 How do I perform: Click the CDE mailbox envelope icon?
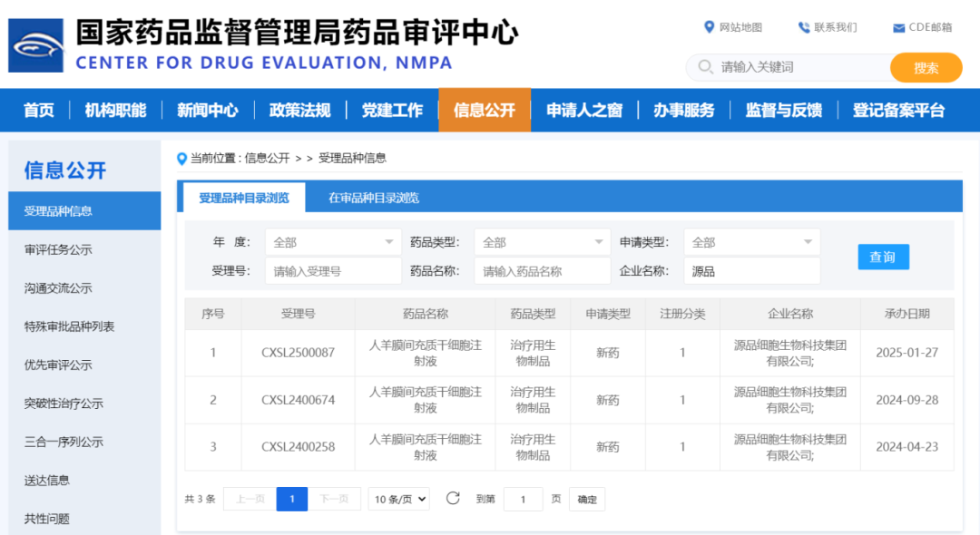click(x=898, y=27)
